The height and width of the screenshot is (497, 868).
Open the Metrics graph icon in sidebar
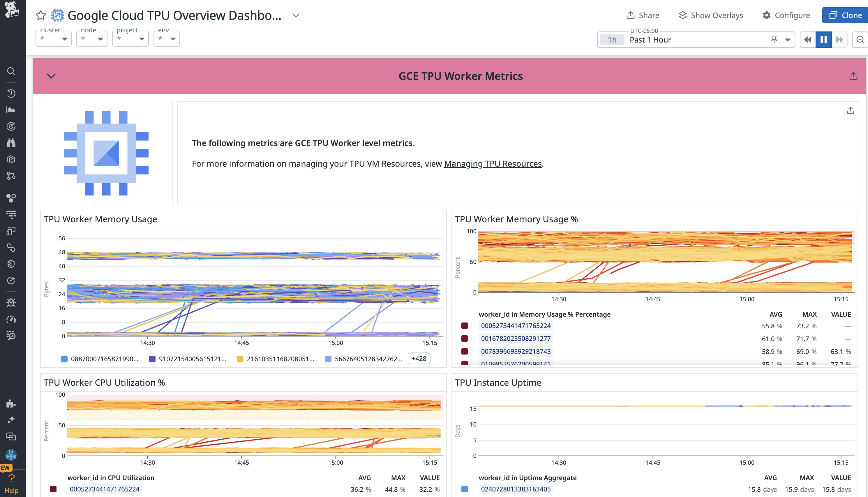tap(11, 110)
